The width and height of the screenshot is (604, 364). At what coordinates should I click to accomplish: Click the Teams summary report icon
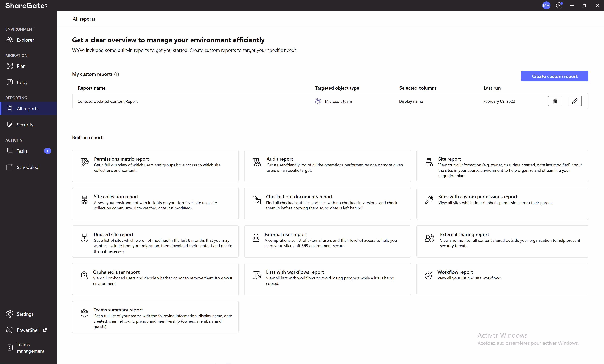click(x=84, y=313)
